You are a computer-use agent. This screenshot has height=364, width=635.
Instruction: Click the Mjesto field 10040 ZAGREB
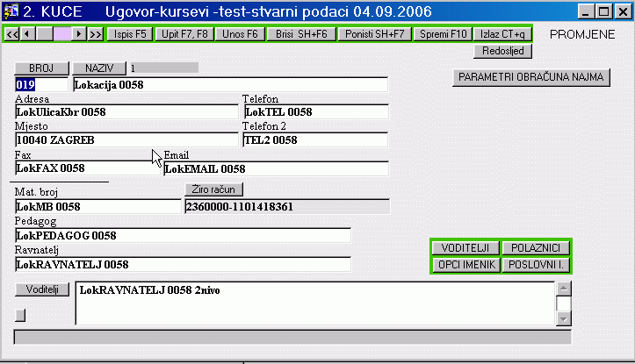[126, 140]
